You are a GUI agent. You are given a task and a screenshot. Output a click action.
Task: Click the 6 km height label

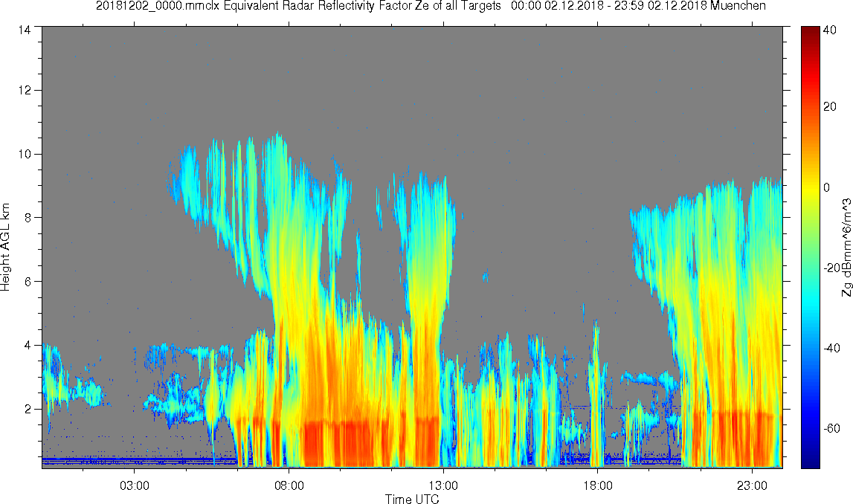pyautogui.click(x=28, y=281)
